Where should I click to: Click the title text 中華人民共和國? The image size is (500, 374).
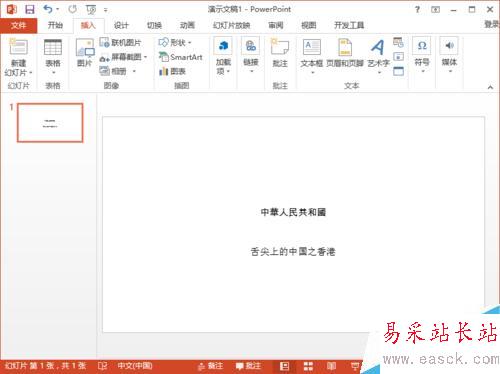coord(293,212)
